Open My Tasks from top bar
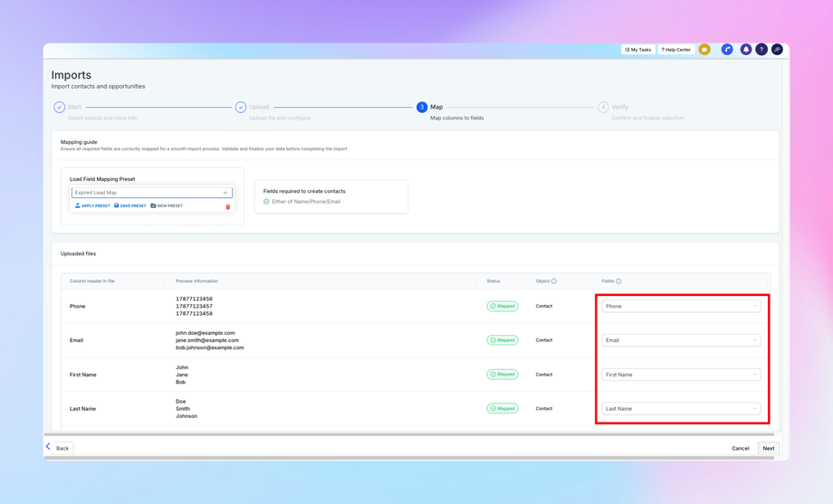This screenshot has width=833, height=504. tap(638, 50)
